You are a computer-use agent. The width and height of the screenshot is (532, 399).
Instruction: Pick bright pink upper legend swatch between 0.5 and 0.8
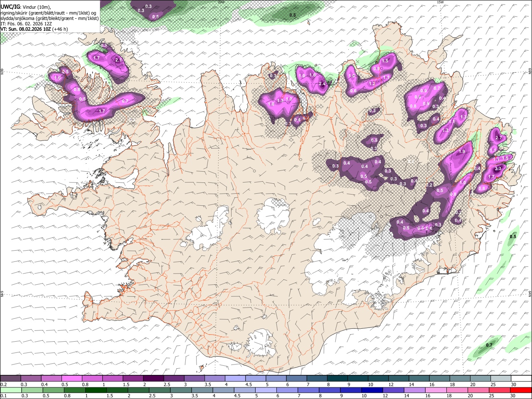71,379
